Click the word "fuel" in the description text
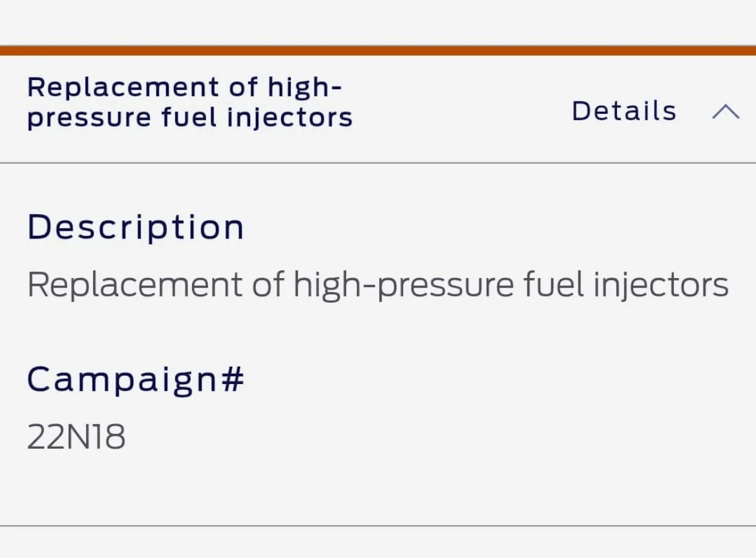Screen dimensions: 756x558 click(556, 284)
